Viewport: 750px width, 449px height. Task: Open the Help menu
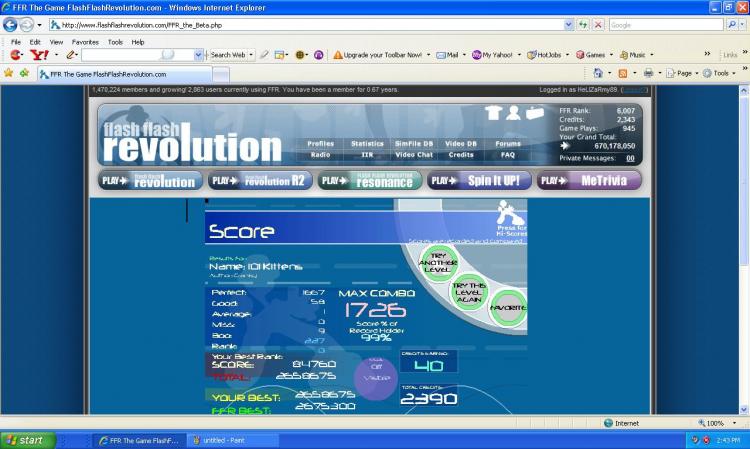tap(138, 42)
